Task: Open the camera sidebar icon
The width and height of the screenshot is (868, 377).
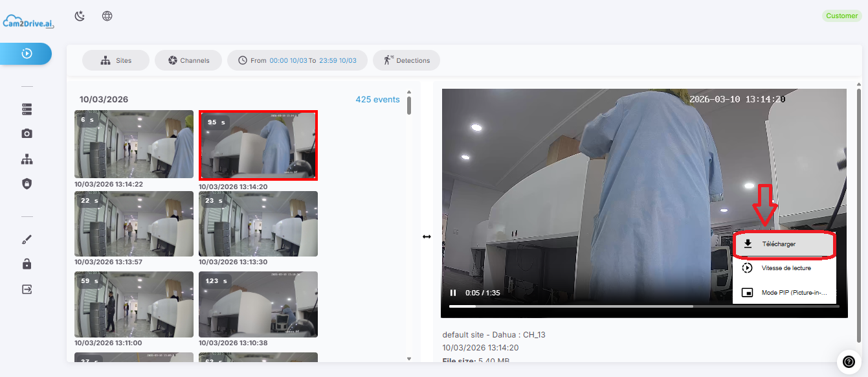Action: point(27,133)
